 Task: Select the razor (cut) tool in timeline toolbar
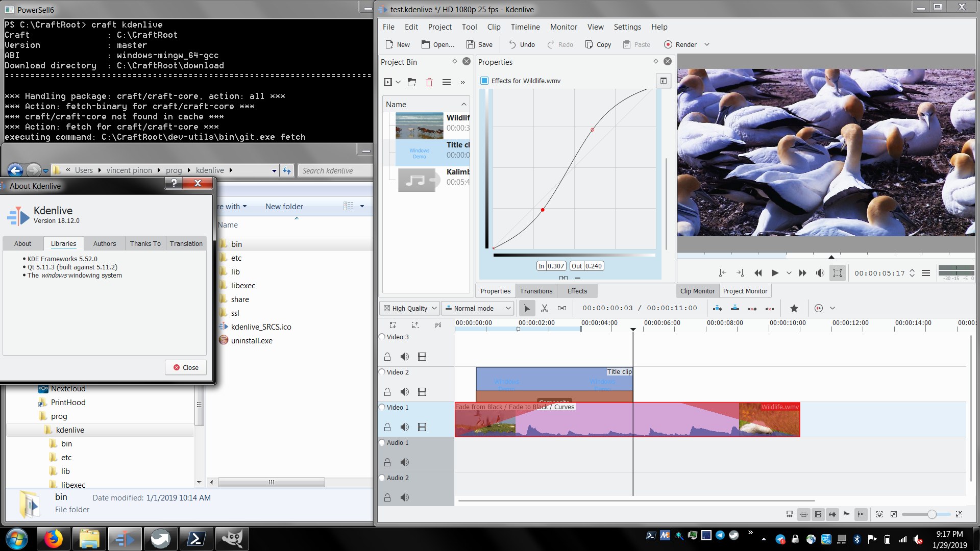click(x=545, y=308)
